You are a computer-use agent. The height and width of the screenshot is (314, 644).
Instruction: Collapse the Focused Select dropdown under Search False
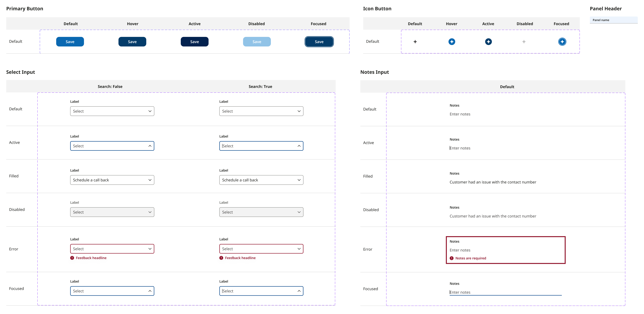112,291
